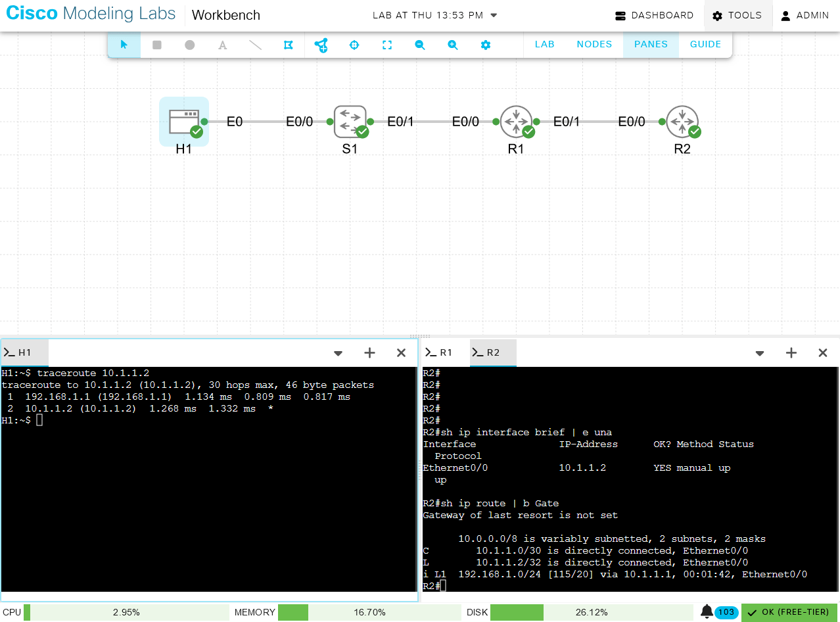Close the H1 console pane
Viewport: 840px width, 622px height.
pos(401,353)
